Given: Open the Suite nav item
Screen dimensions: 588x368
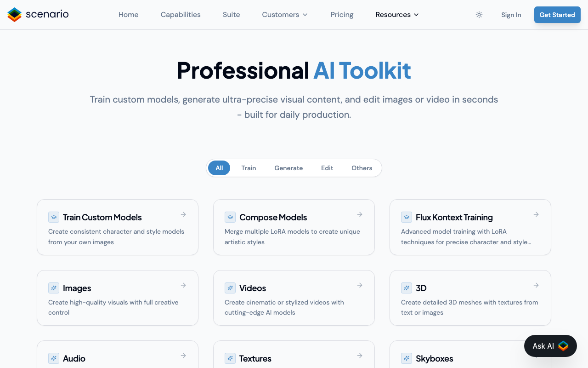Looking at the screenshot, I should coord(231,15).
